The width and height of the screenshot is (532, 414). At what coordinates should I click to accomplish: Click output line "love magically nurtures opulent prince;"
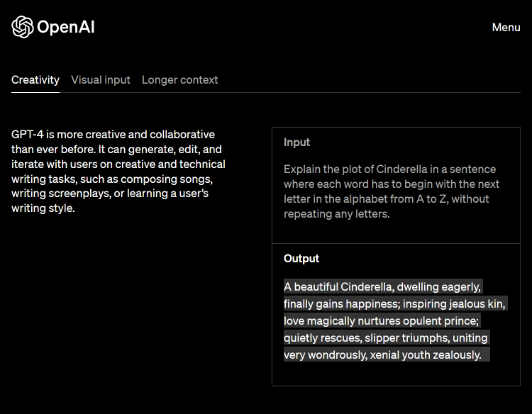click(382, 321)
